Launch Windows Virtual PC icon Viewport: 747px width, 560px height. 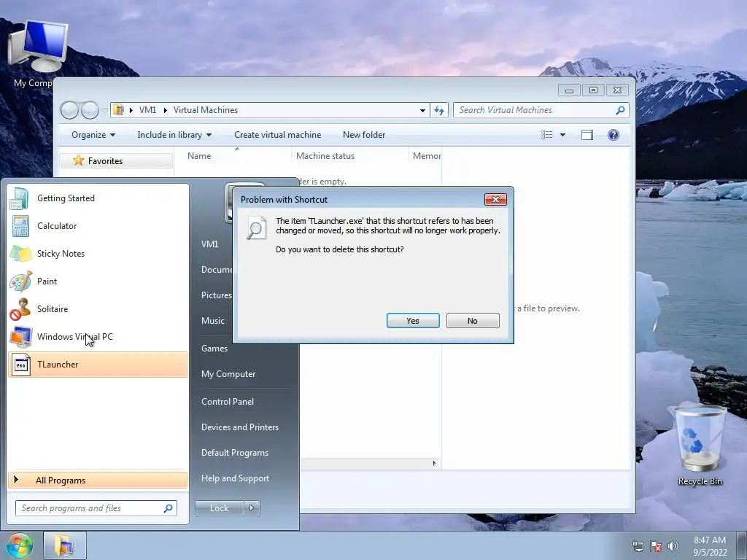[x=20, y=337]
